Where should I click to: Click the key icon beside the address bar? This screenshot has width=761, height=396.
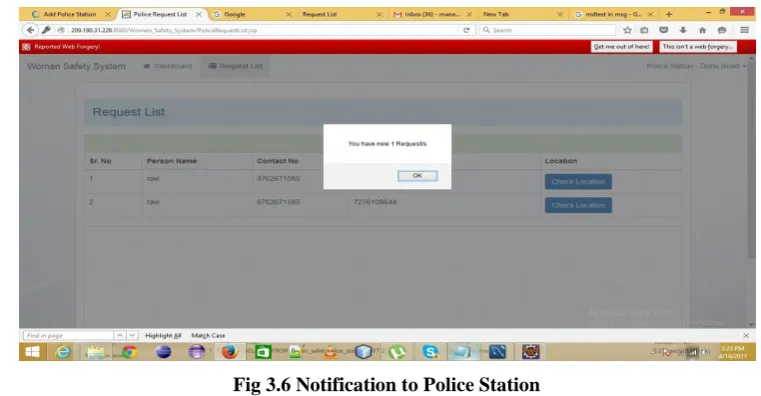coord(47,30)
